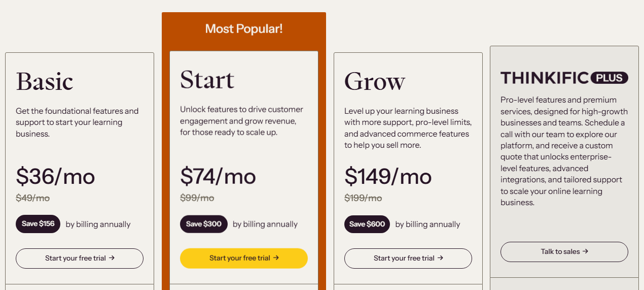Click the Talk to sales button
The height and width of the screenshot is (290, 644).
(x=564, y=251)
